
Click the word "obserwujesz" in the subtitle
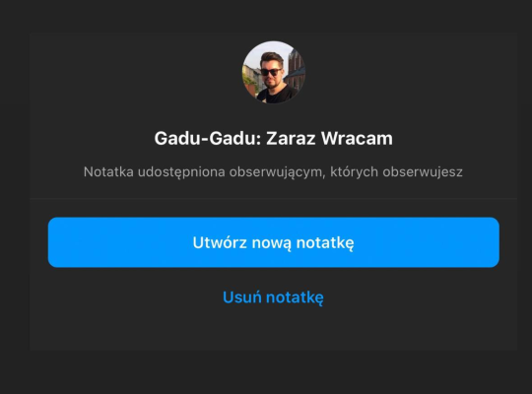423,172
